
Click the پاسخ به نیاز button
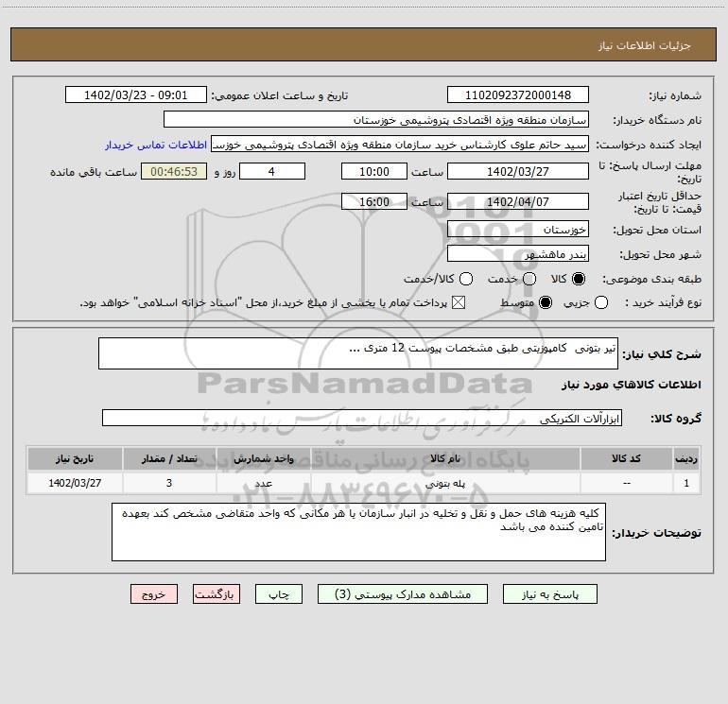point(549,594)
